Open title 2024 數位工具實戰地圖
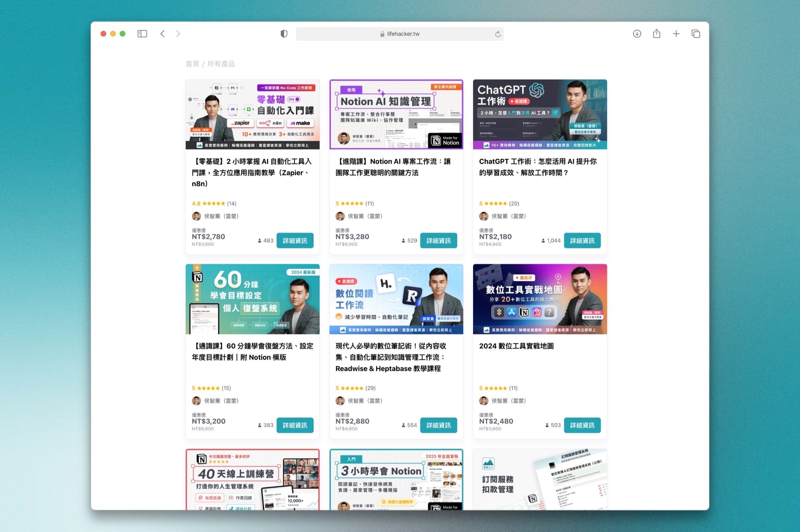Screen dimensions: 800x532 pos(516,346)
